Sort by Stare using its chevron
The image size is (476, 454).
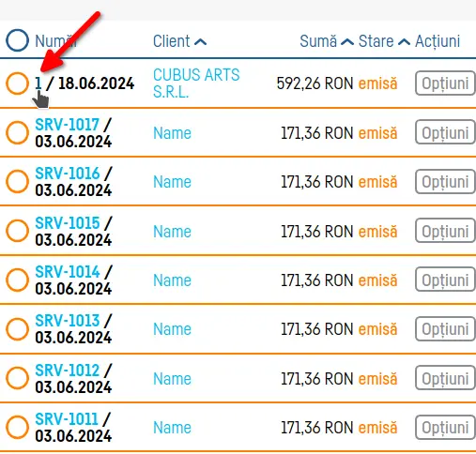[x=404, y=42]
